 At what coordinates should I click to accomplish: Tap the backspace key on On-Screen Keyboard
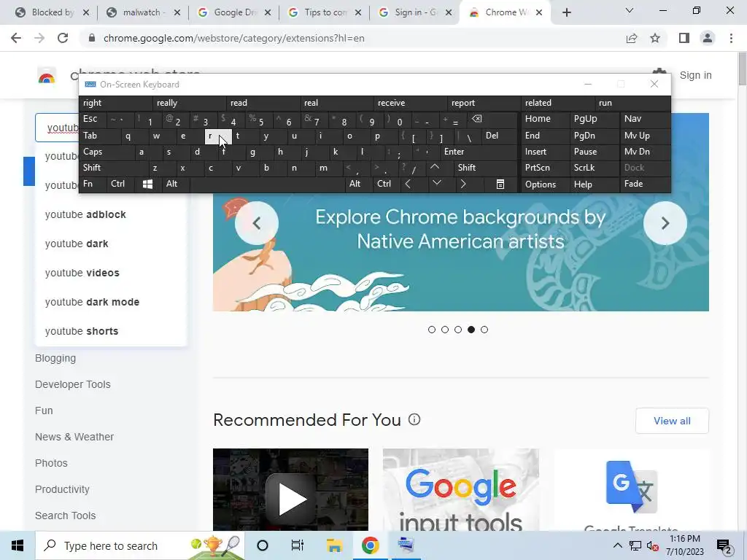(477, 119)
